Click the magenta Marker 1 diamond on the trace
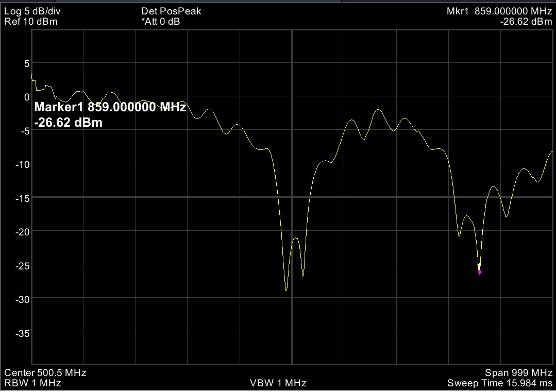Viewport: 556px width, 392px height. click(x=479, y=271)
